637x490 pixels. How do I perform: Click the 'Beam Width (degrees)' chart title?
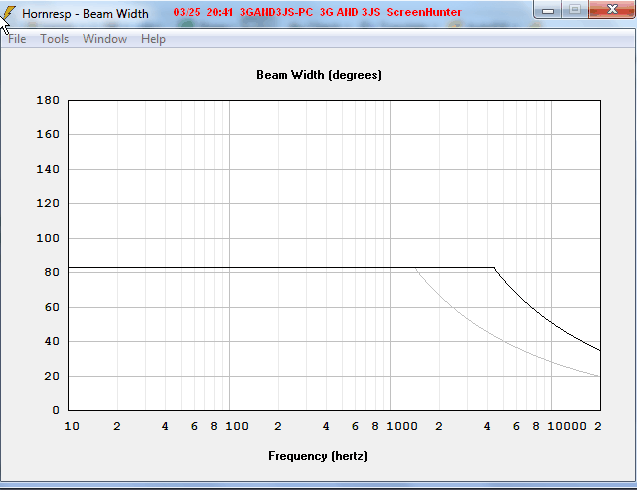click(x=319, y=75)
